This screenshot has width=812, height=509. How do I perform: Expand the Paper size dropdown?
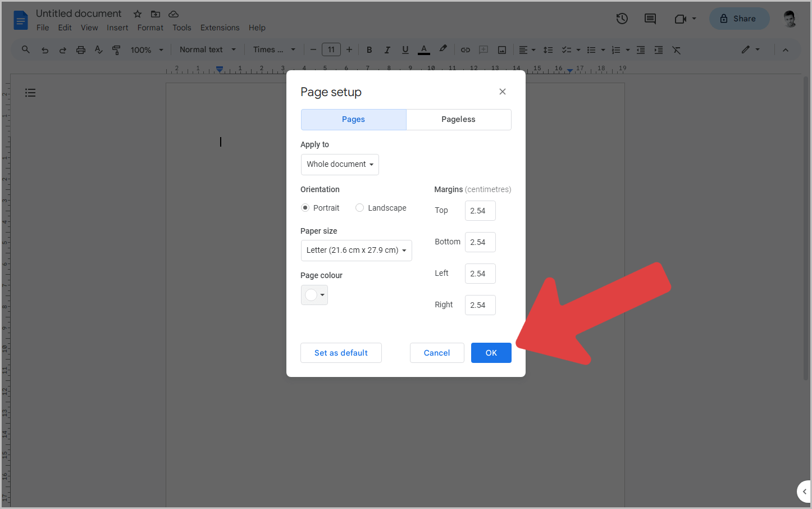coord(356,250)
